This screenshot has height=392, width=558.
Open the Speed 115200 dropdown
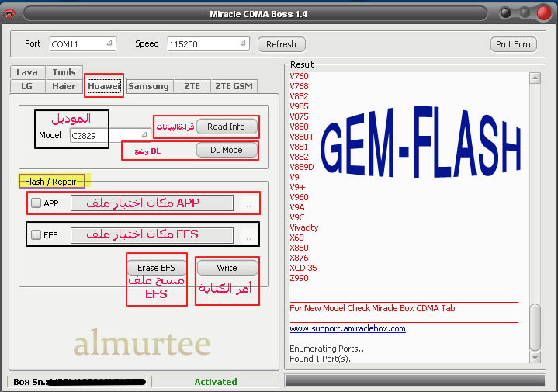click(208, 44)
